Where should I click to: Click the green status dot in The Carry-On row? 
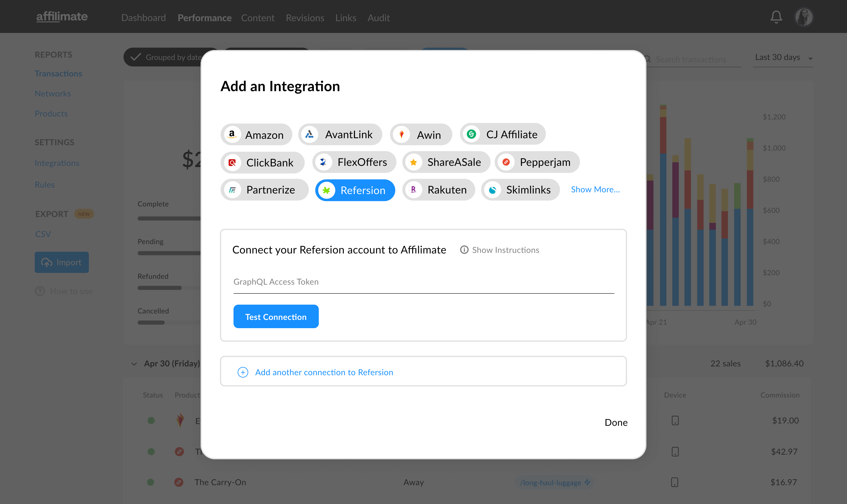[151, 482]
